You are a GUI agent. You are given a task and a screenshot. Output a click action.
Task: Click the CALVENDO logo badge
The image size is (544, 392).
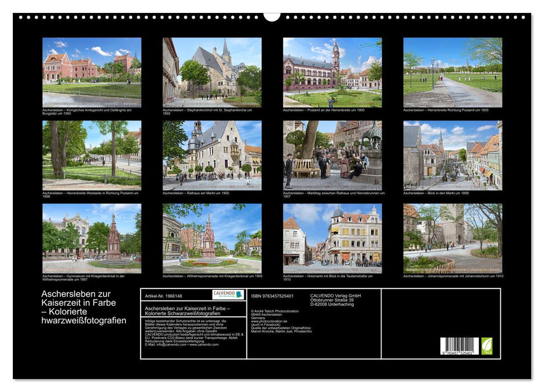(x=228, y=295)
